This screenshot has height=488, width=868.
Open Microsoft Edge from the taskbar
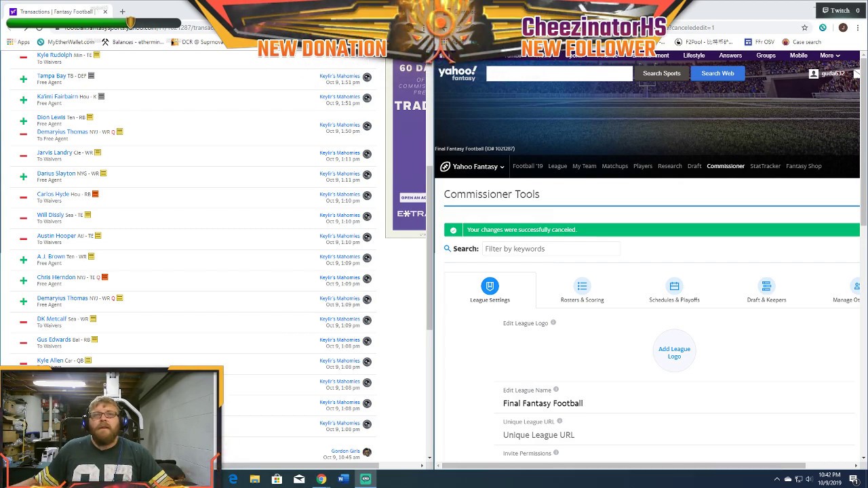click(233, 479)
